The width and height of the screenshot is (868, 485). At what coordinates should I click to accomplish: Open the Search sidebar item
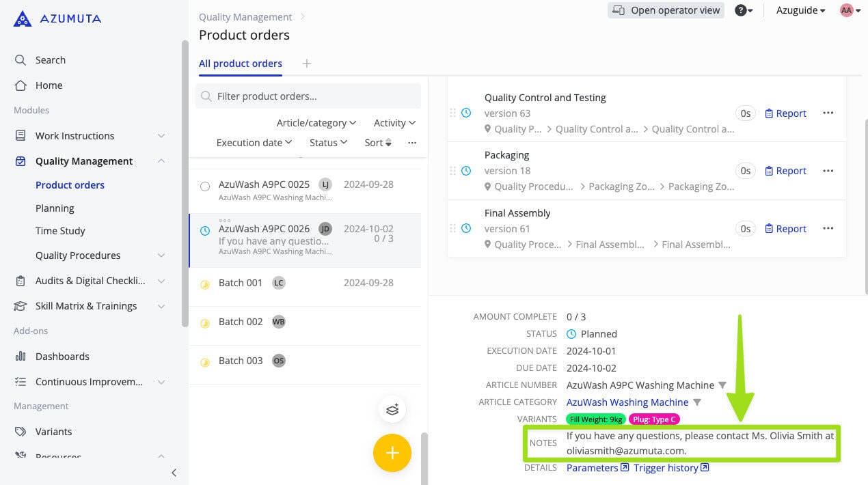click(50, 59)
